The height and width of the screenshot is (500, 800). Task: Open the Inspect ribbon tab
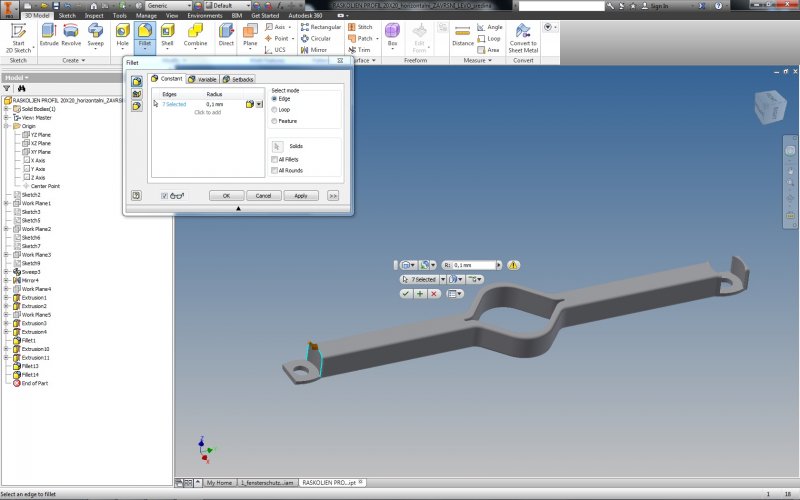pos(94,16)
